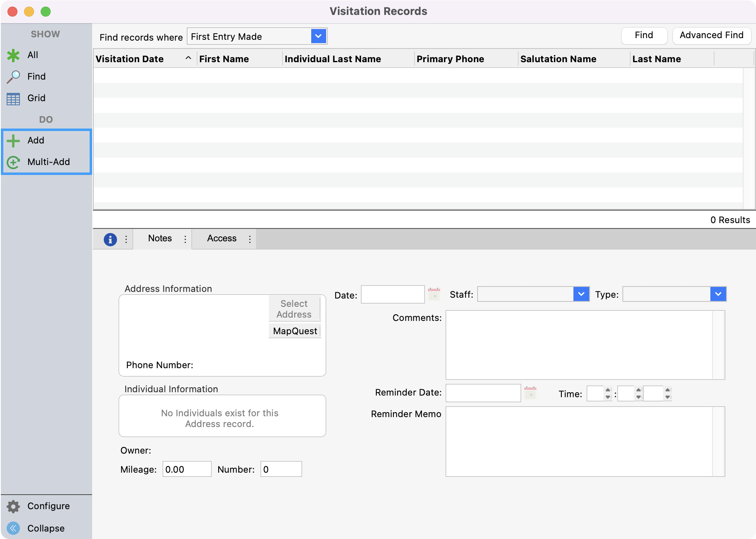Collapse the sidebar with the chevron icon

(12, 528)
